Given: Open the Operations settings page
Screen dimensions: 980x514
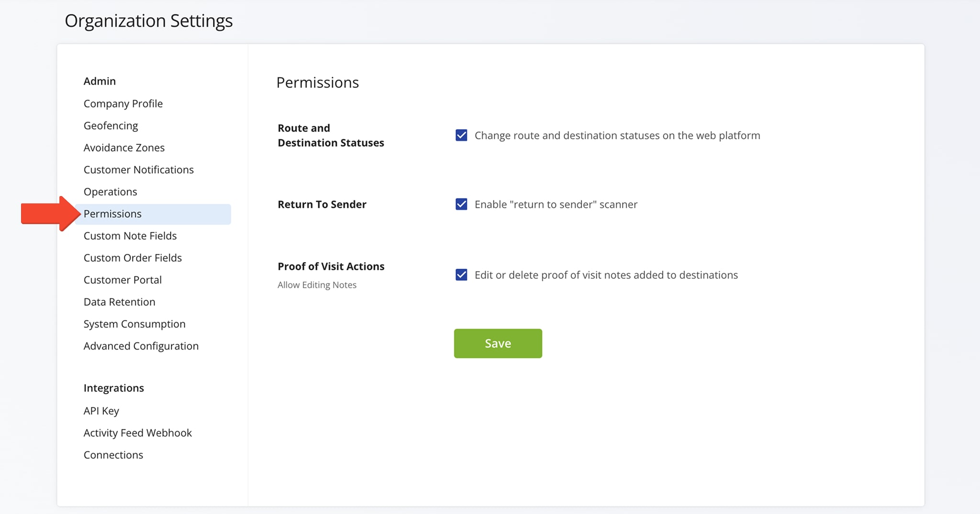Looking at the screenshot, I should [110, 192].
